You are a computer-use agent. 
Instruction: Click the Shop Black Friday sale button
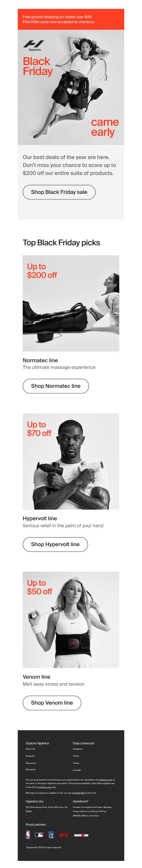(59, 192)
